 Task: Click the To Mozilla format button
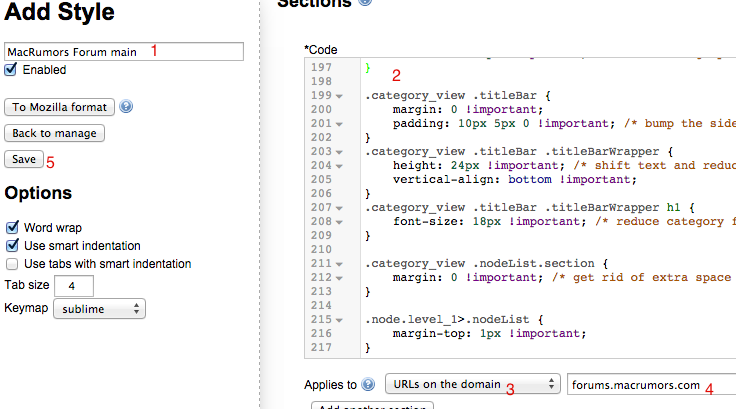(x=60, y=107)
